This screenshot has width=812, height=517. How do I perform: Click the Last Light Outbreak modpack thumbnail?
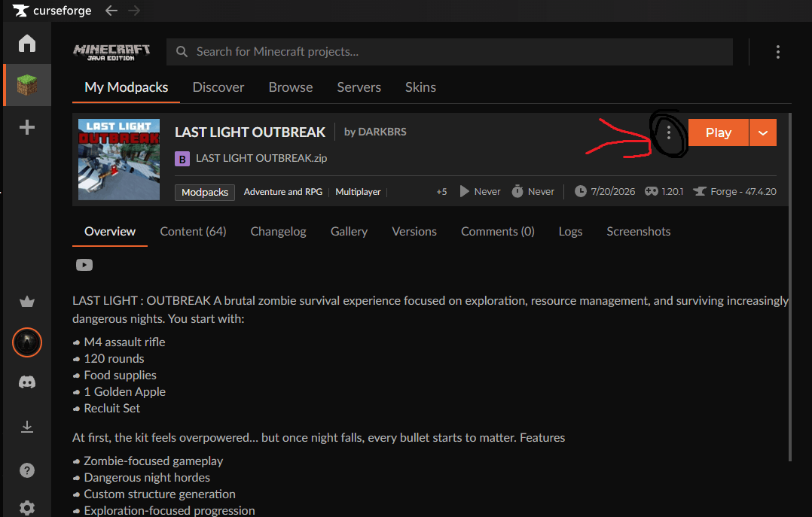click(119, 160)
